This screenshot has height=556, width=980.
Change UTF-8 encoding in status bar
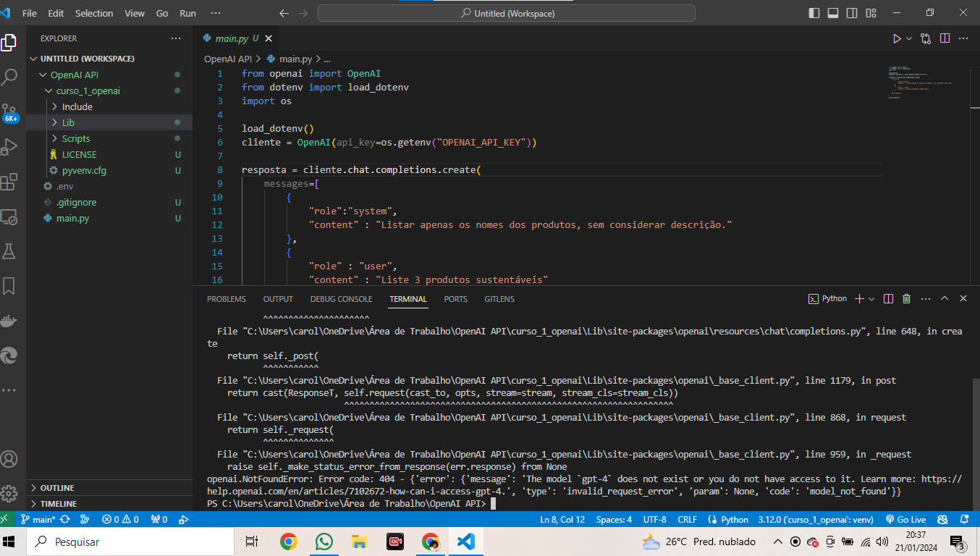[x=654, y=519]
